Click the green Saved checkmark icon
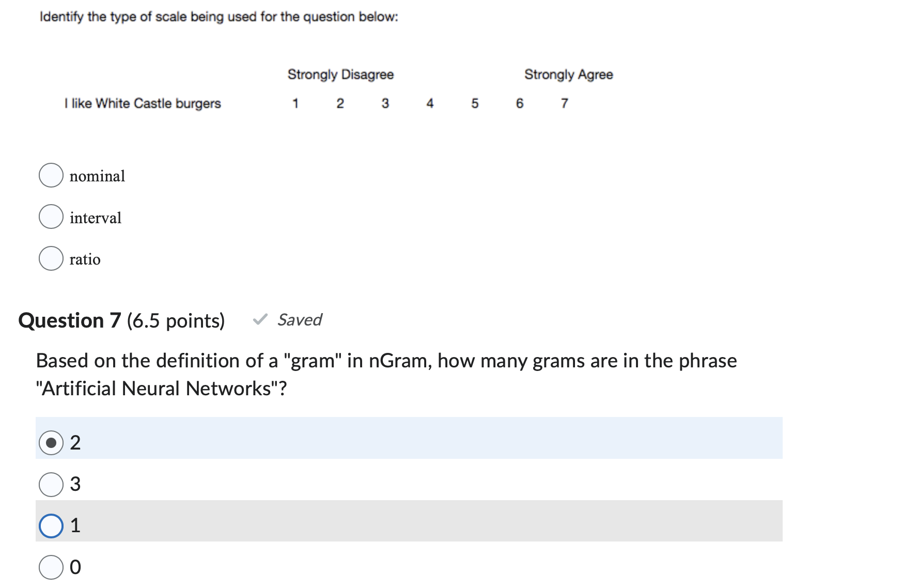Image resolution: width=902 pixels, height=588 pixels. click(259, 320)
